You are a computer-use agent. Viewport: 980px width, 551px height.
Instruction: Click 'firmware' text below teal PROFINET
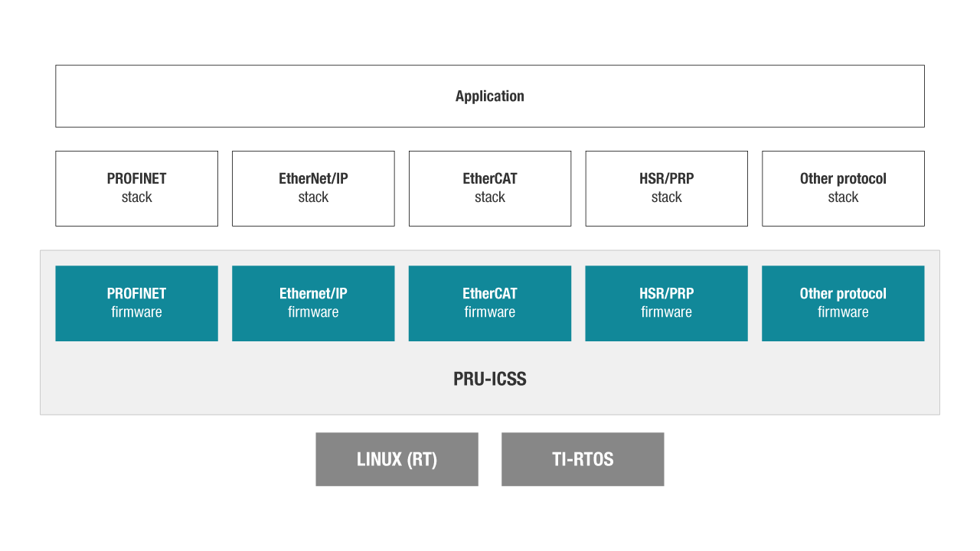click(x=136, y=312)
